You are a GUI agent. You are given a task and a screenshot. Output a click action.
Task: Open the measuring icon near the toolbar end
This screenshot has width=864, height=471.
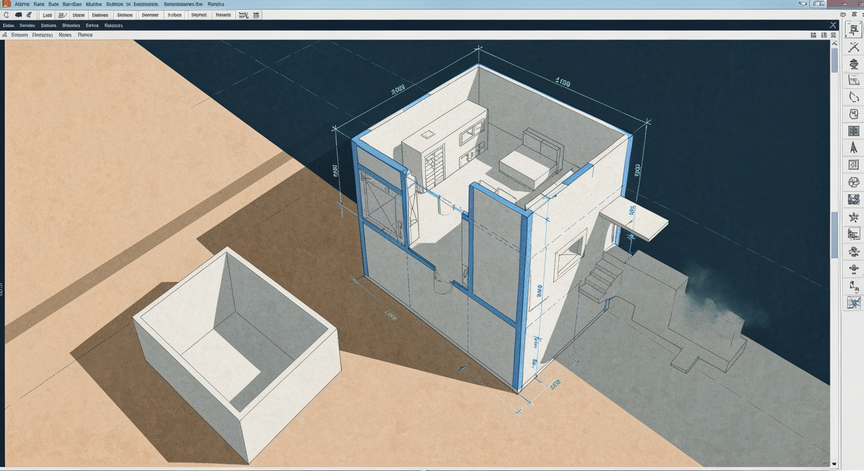click(x=243, y=15)
